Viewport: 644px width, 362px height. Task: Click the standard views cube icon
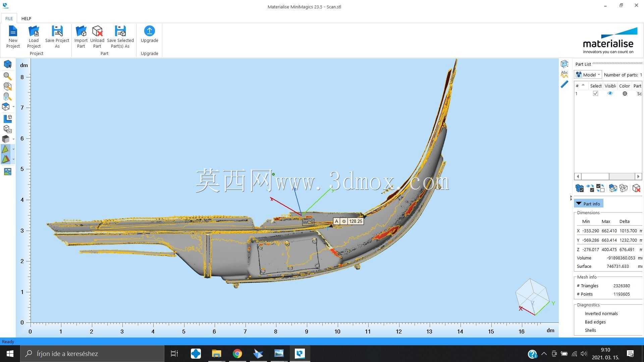[6, 107]
